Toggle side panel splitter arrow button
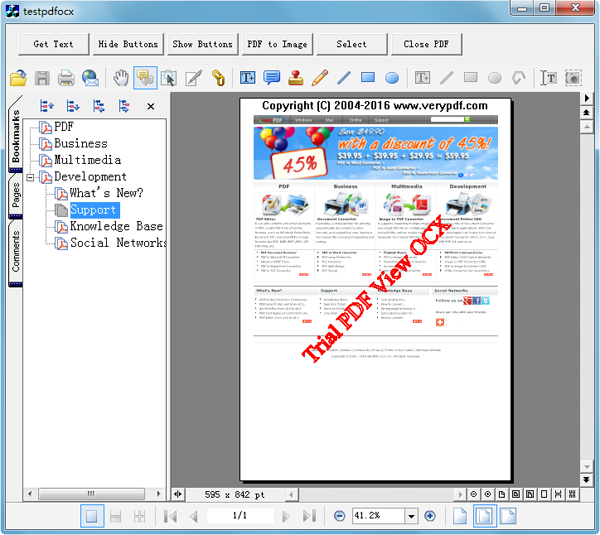This screenshot has width=600, height=535. tap(178, 494)
